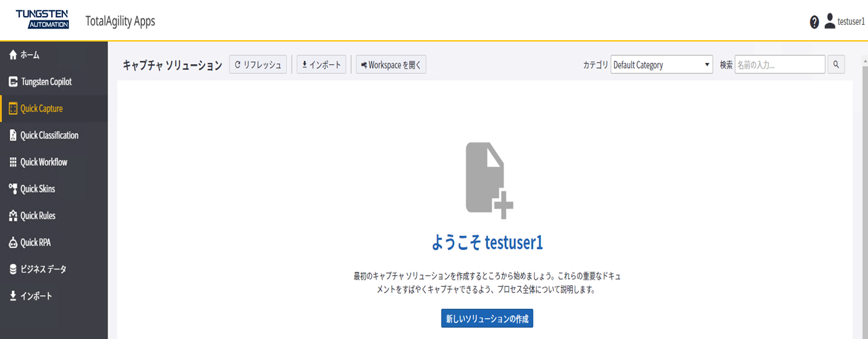Open Quick Classification in the sidebar

(x=54, y=135)
